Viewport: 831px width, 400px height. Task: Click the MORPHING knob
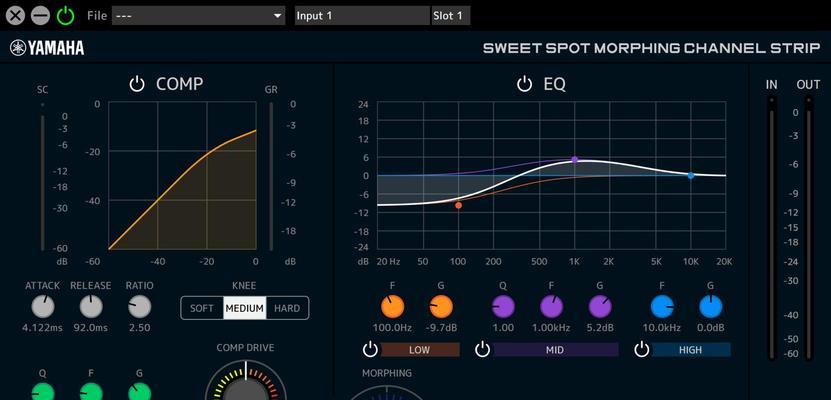[385, 393]
